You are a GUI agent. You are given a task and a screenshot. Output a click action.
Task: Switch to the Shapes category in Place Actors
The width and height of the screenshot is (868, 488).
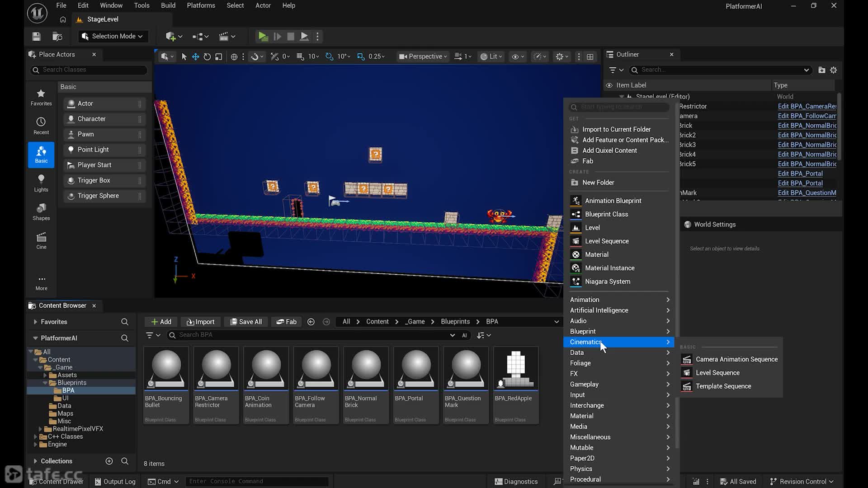[x=41, y=211]
